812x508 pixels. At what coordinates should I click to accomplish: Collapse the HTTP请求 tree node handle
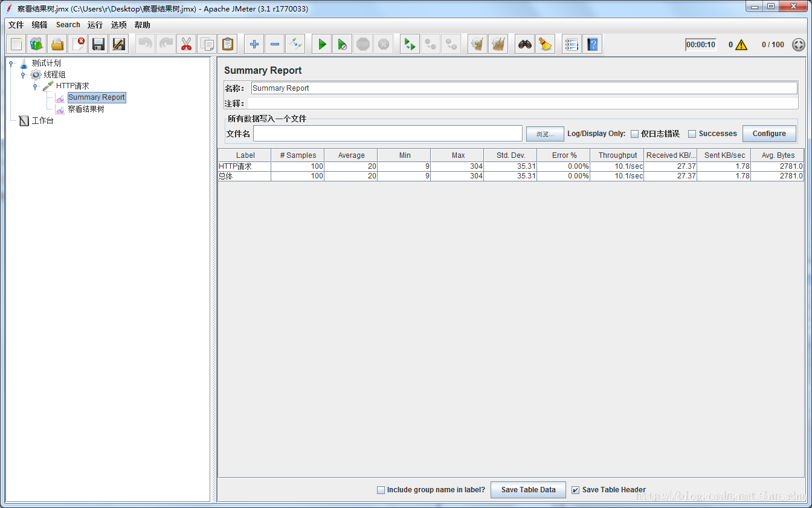click(x=35, y=86)
